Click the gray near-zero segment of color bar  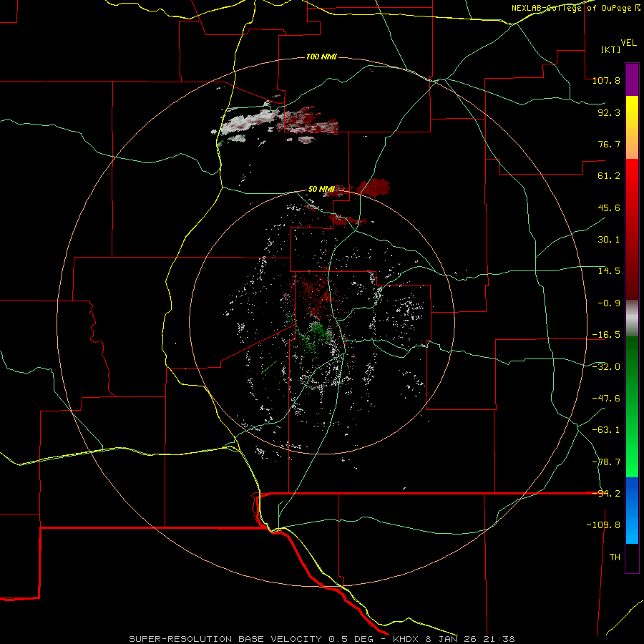click(632, 318)
